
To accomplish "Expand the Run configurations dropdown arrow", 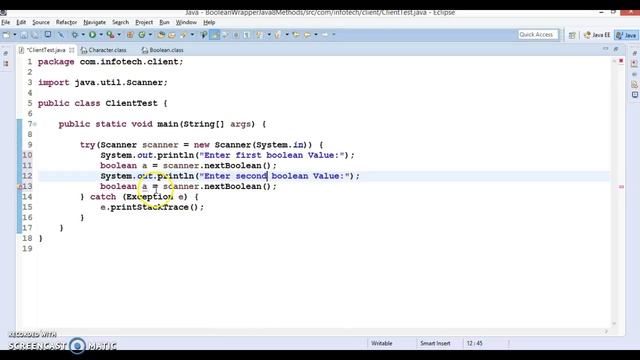I will pyautogui.click(x=101, y=35).
